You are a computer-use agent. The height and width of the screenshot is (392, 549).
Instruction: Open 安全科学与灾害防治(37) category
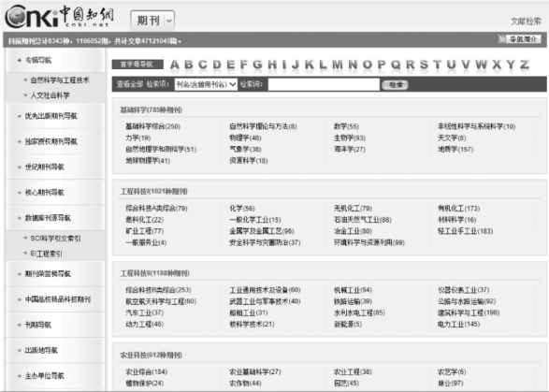(265, 242)
